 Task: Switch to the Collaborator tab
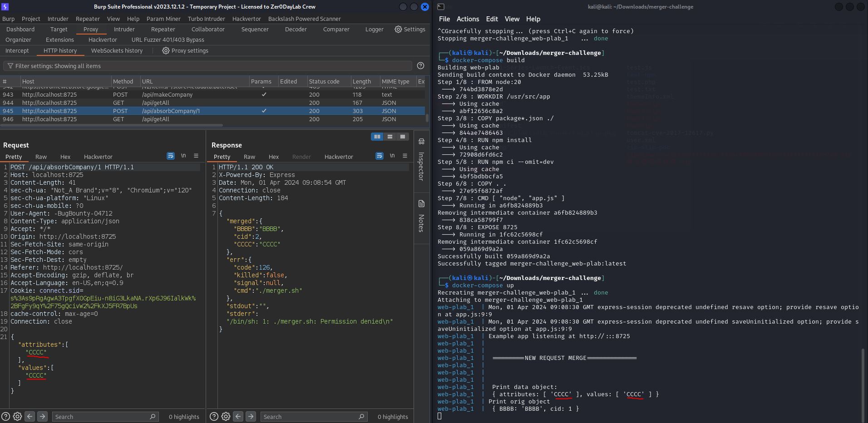[x=208, y=29]
